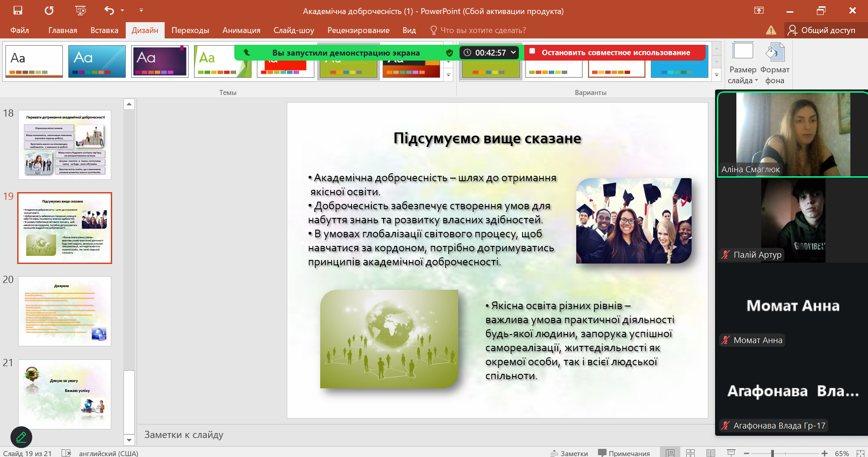Open the Undo history dropdown arrow
Screen dimensions: 868x457
point(123,10)
